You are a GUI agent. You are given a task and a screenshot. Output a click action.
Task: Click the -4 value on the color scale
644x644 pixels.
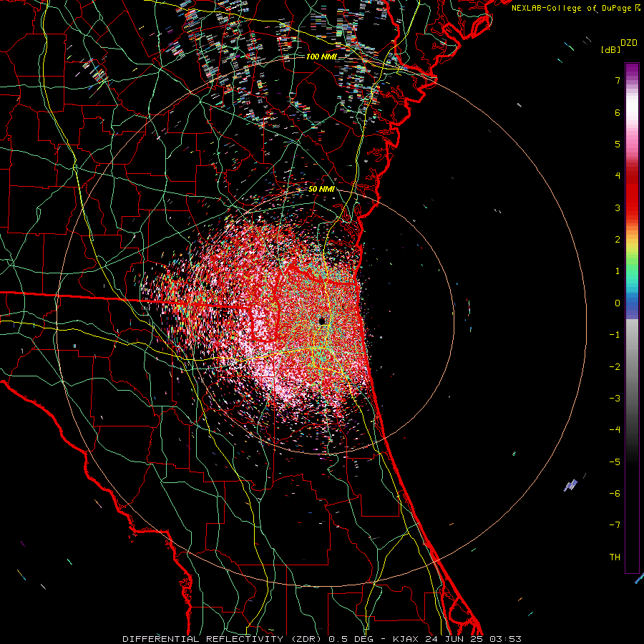click(615, 430)
